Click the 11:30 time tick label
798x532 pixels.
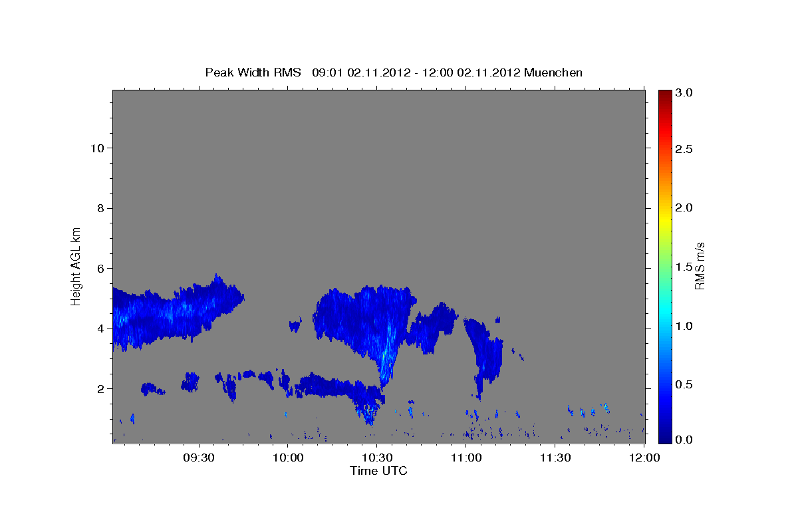coord(555,458)
